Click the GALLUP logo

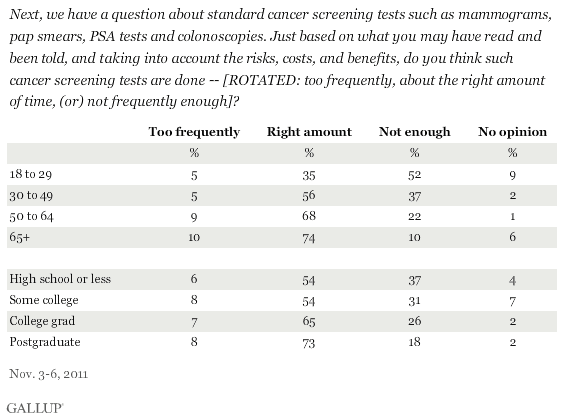click(x=35, y=408)
